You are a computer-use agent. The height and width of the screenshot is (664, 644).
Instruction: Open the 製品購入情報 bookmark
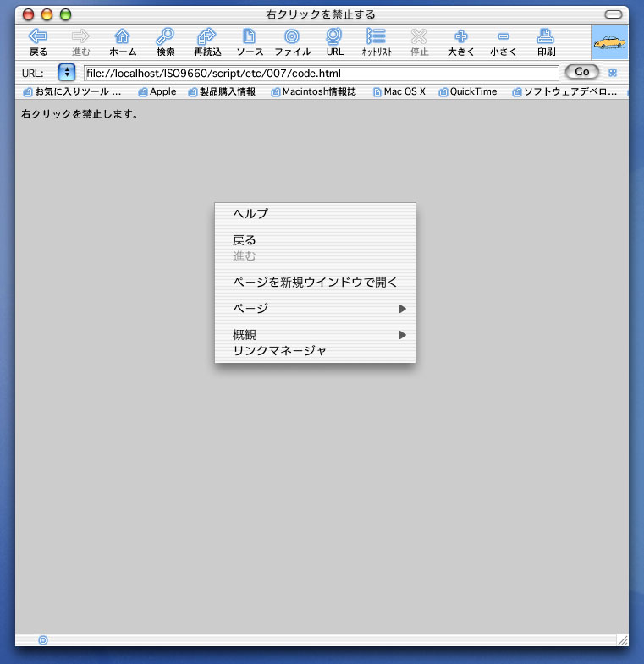point(222,92)
